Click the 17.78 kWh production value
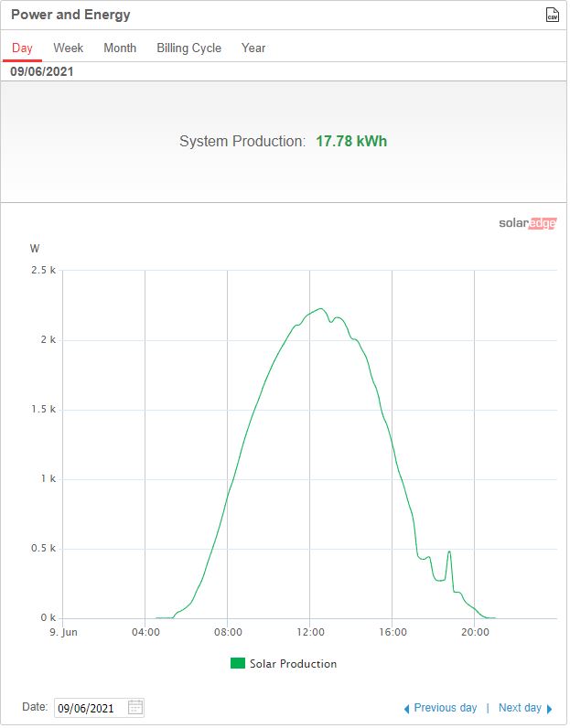 click(352, 142)
